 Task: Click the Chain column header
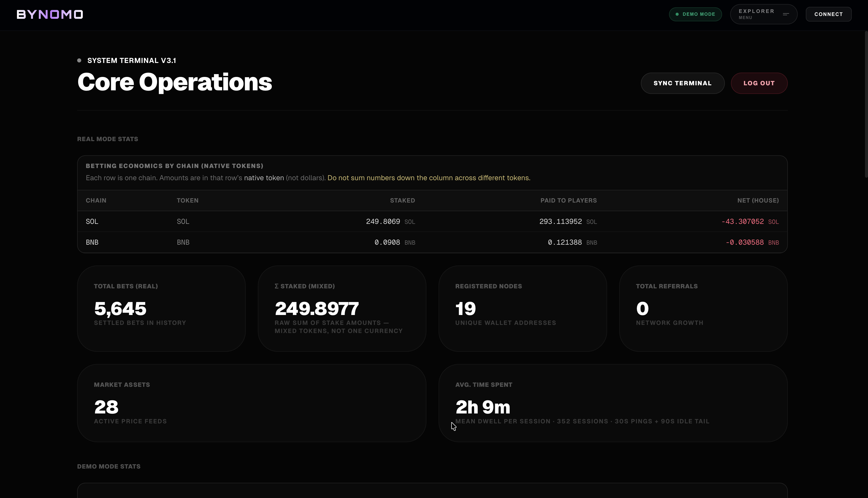(x=96, y=201)
